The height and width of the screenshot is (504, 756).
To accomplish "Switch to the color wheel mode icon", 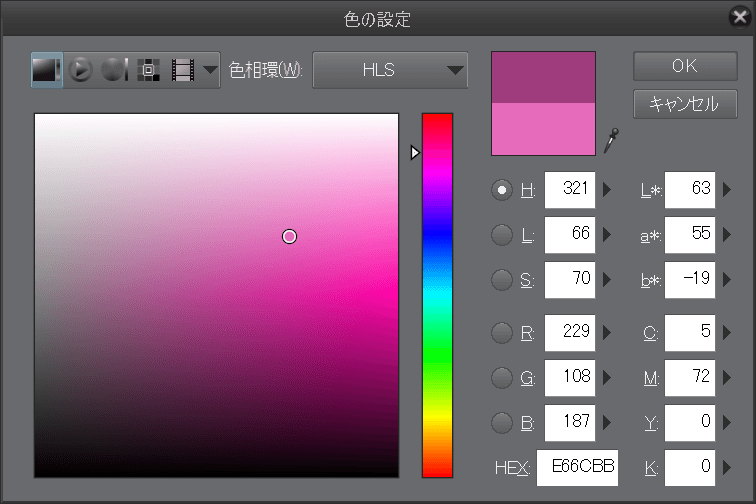I will (x=81, y=70).
